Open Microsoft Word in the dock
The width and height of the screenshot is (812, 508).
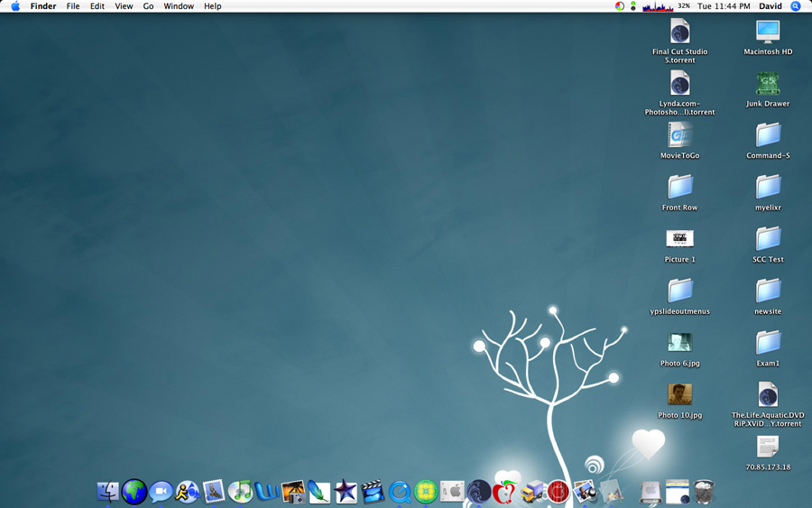267,492
